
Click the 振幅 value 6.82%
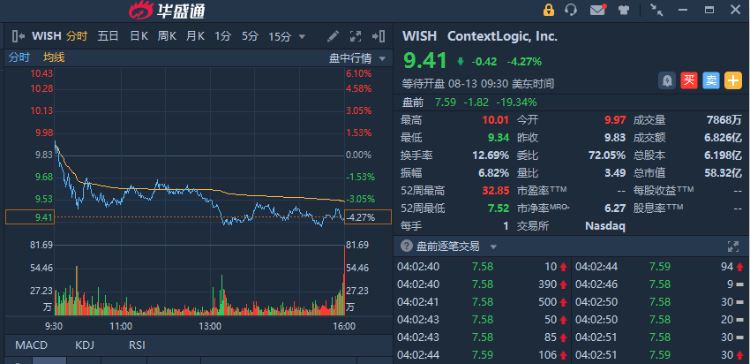coord(494,173)
